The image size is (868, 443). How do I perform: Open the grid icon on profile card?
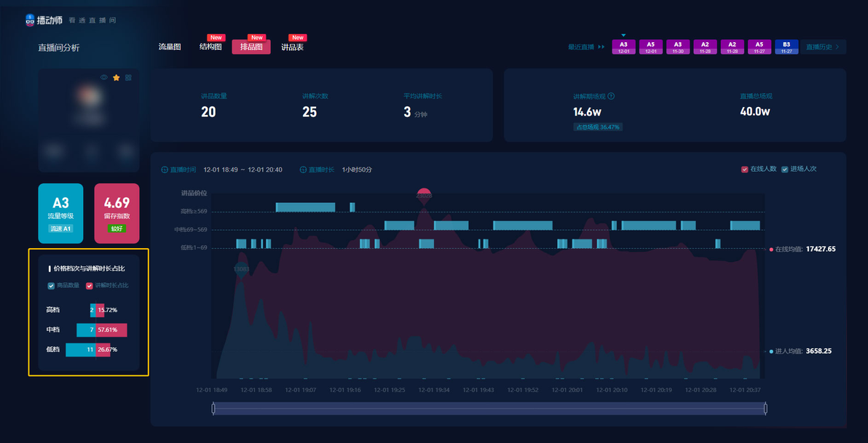click(x=128, y=77)
